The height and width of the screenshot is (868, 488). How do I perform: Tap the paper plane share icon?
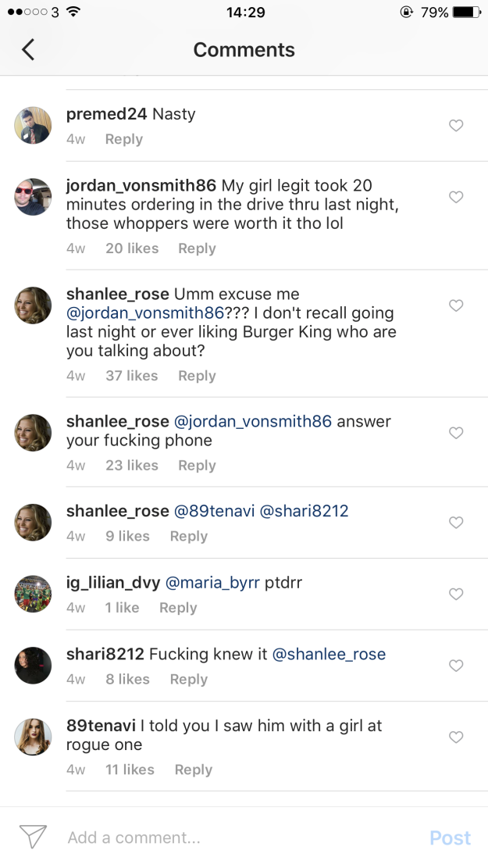pyautogui.click(x=33, y=838)
